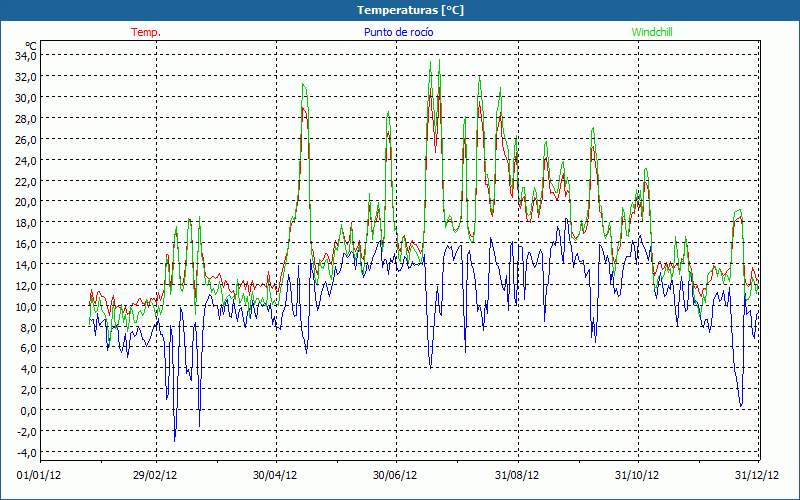Click the 8,0 y-axis value

pos(28,327)
